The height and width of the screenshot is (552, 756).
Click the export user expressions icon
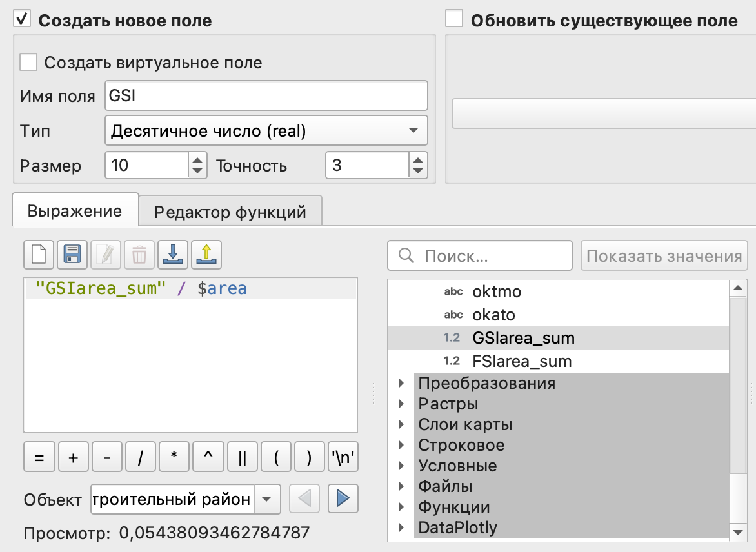click(x=206, y=255)
